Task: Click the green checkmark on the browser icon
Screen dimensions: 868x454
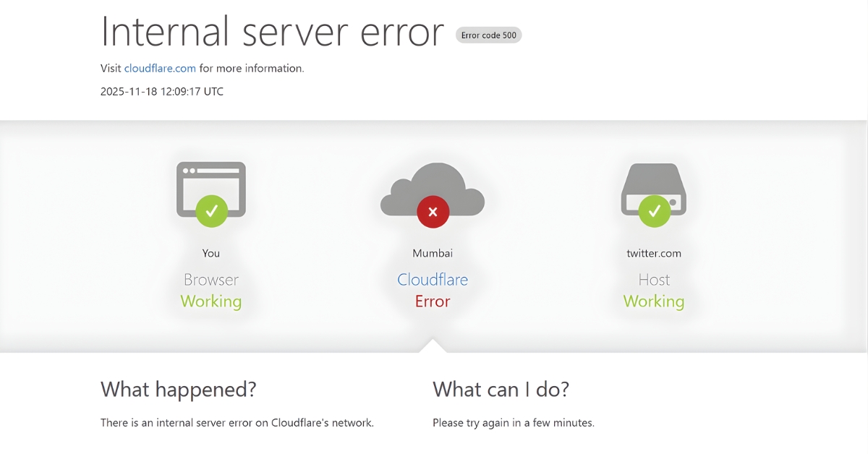Action: (x=210, y=210)
